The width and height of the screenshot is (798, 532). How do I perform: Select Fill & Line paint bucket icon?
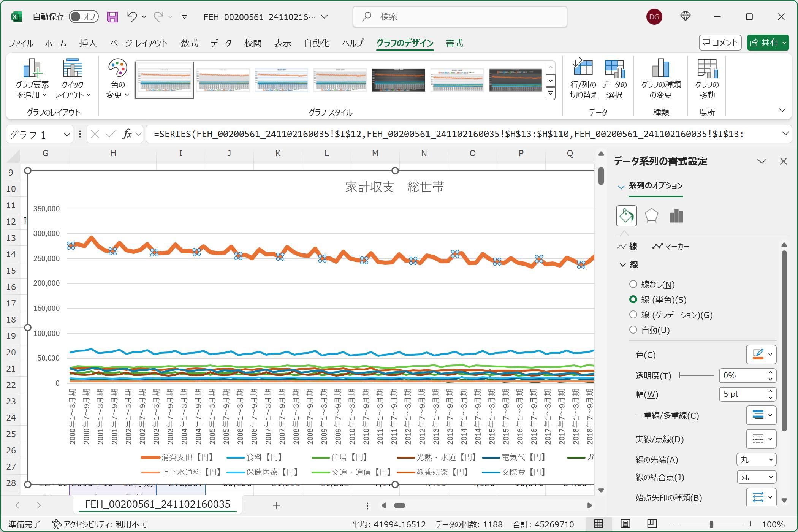(626, 216)
